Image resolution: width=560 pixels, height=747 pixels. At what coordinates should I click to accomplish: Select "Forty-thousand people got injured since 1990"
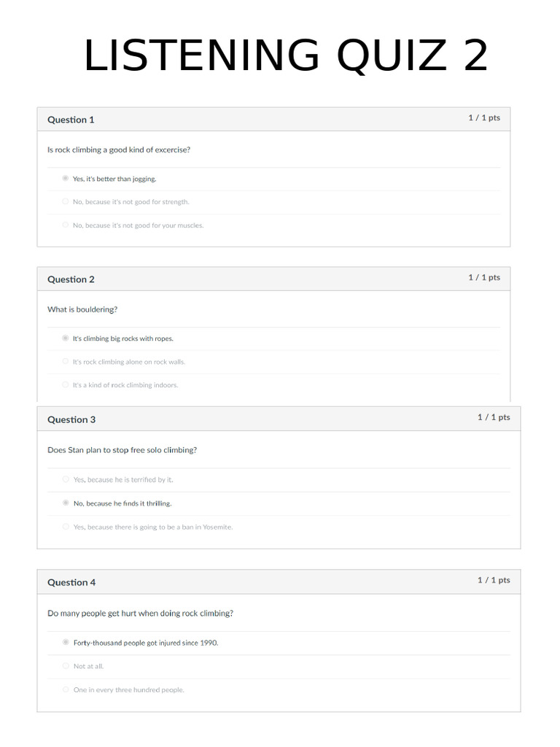tap(66, 642)
